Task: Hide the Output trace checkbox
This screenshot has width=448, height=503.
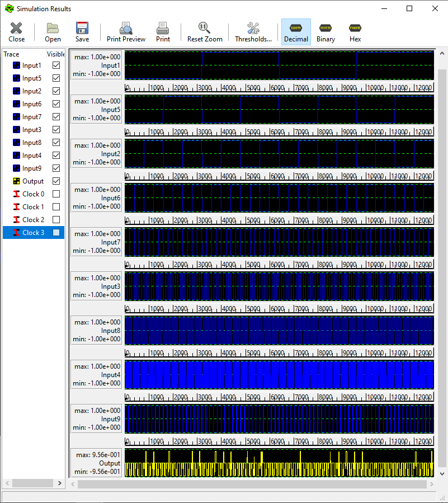Action: (x=56, y=181)
